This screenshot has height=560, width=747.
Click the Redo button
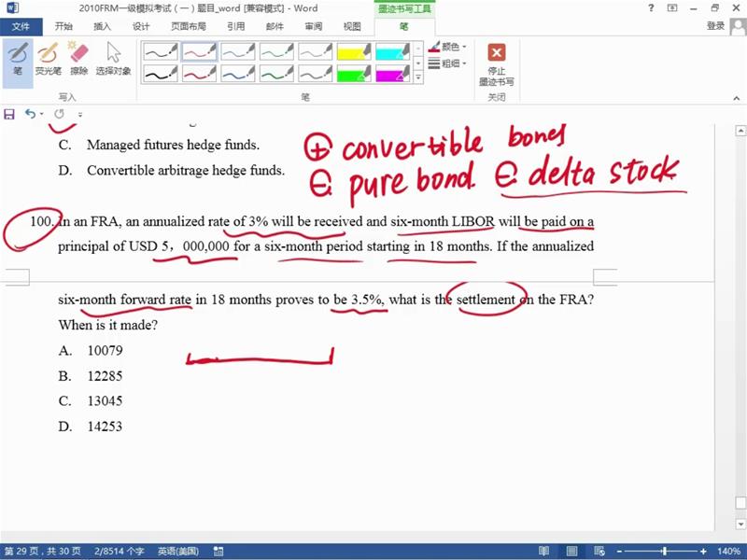pyautogui.click(x=59, y=114)
